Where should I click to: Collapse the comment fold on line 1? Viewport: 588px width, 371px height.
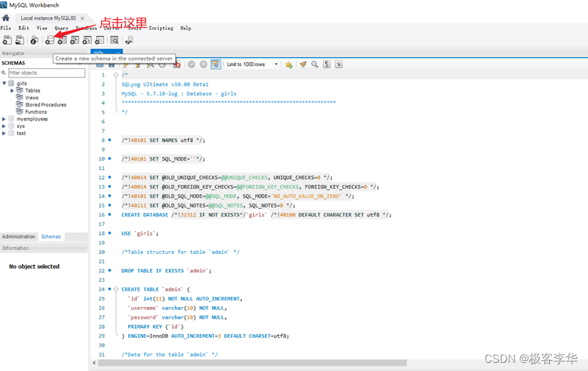(x=116, y=75)
